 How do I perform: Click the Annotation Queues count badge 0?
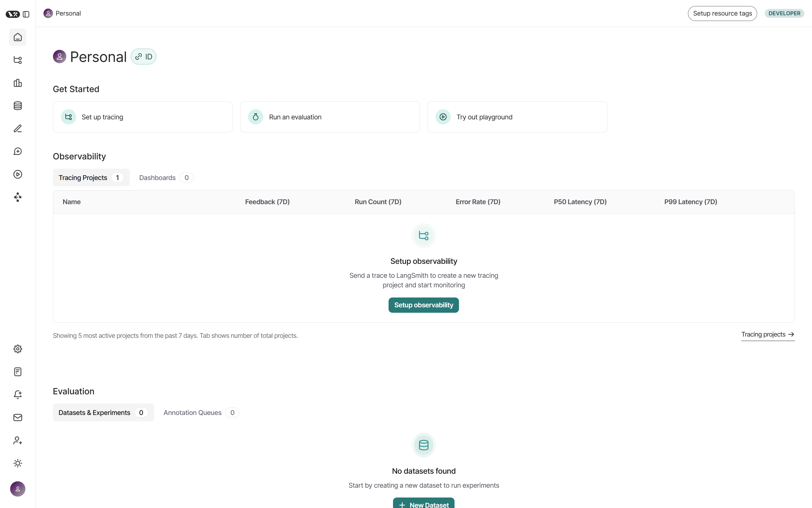232,412
